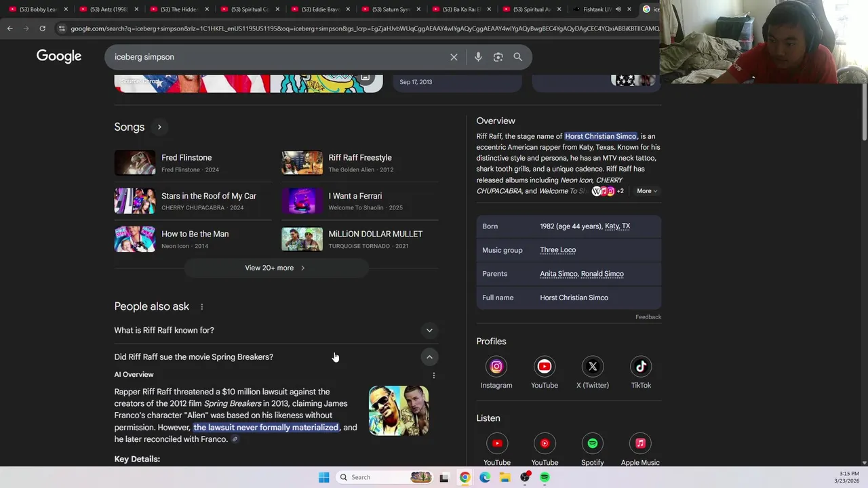Open People also ask options menu
The width and height of the screenshot is (868, 488).
tap(201, 306)
